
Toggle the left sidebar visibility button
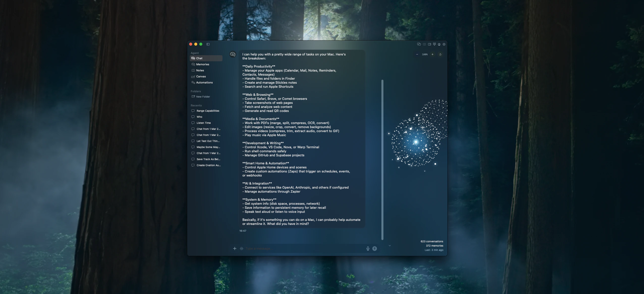coord(208,44)
